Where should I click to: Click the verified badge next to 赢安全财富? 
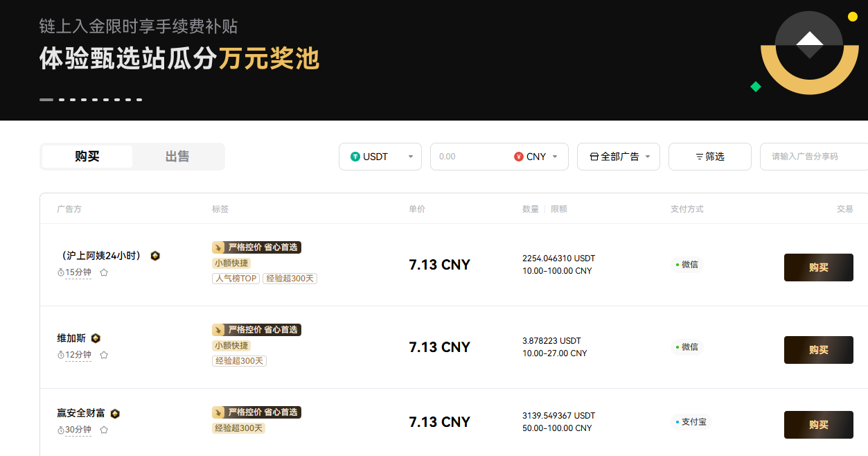pos(115,414)
